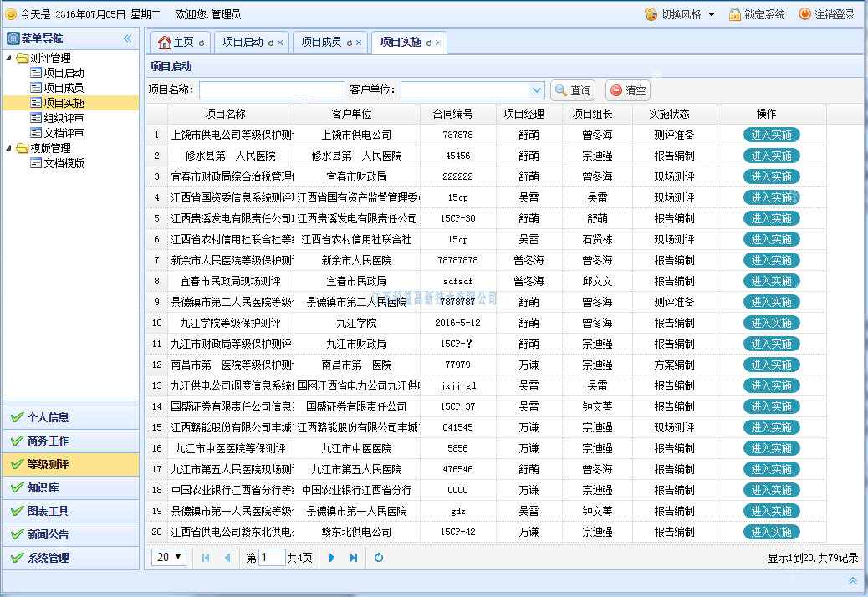Image resolution: width=868 pixels, height=597 pixels.
Task: Open the 切换风格 style switcher
Action: pyautogui.click(x=681, y=14)
